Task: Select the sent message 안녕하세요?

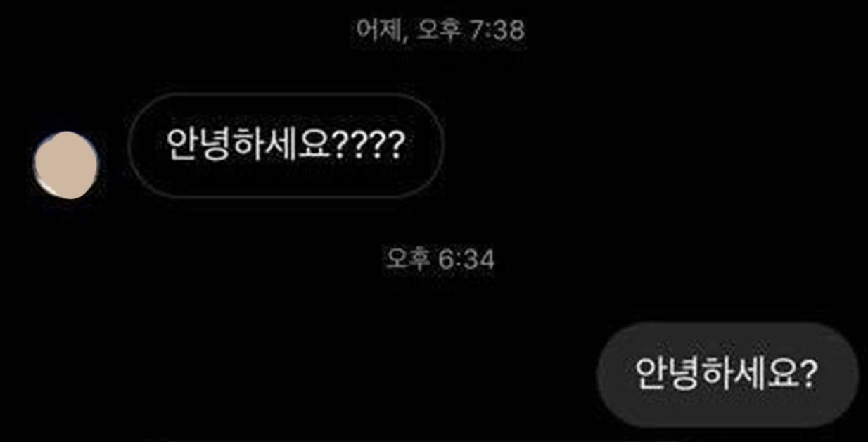Action: [727, 374]
